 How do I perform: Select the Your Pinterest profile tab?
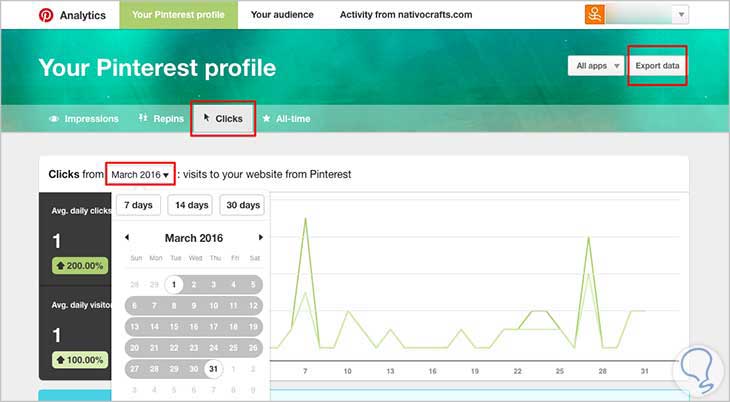coord(178,14)
